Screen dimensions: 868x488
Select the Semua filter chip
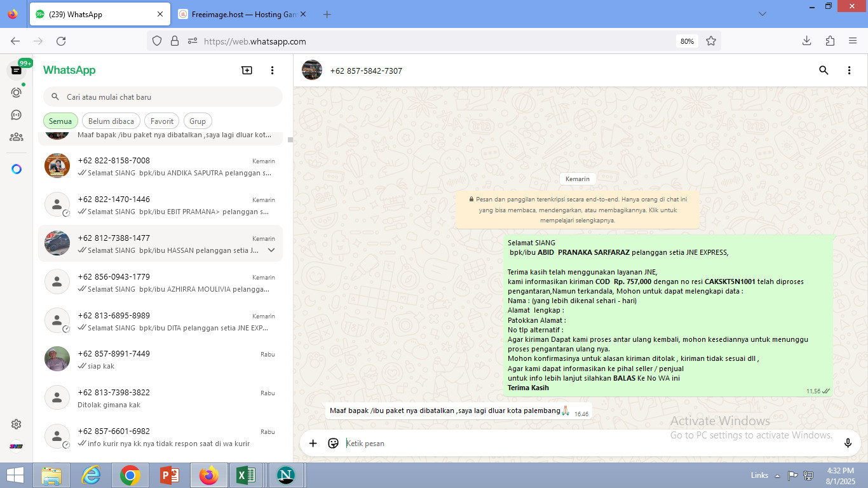pos(60,121)
